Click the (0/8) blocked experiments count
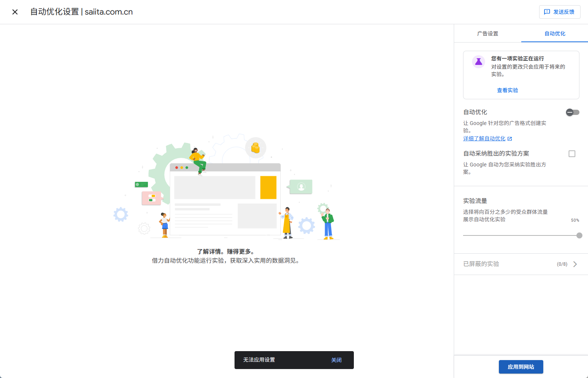The height and width of the screenshot is (378, 588). (562, 264)
